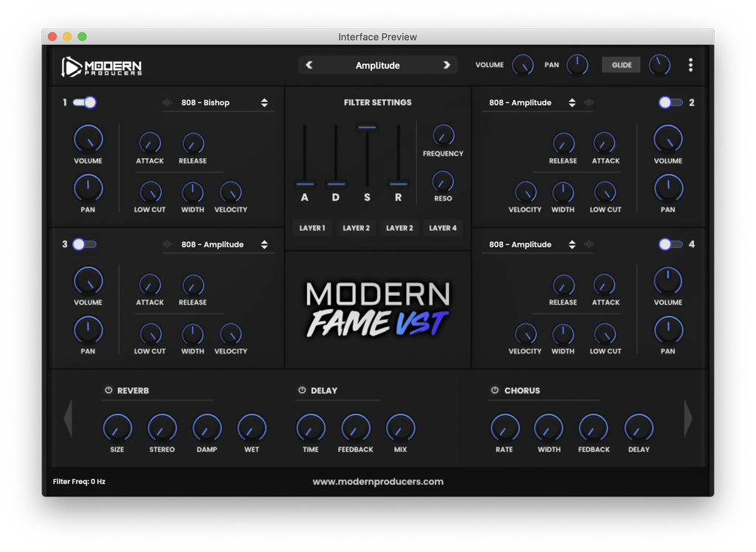
Task: Switch to the LAYER 2 tab
Action: coord(356,227)
